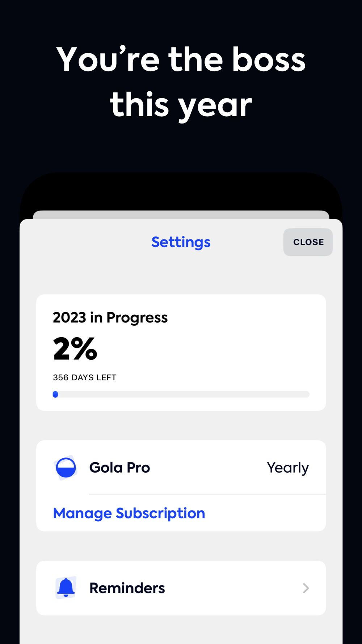Image resolution: width=362 pixels, height=644 pixels.
Task: Tap the "You're the boss" headline
Action: click(181, 59)
